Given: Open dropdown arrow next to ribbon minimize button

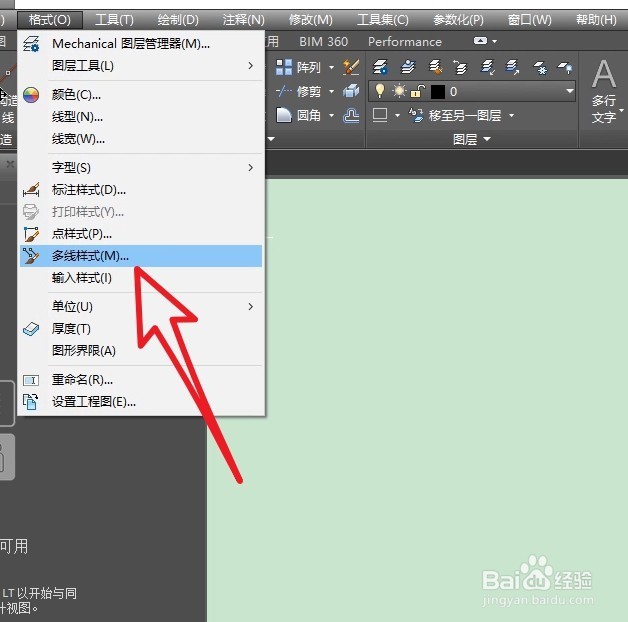Looking at the screenshot, I should click(495, 41).
